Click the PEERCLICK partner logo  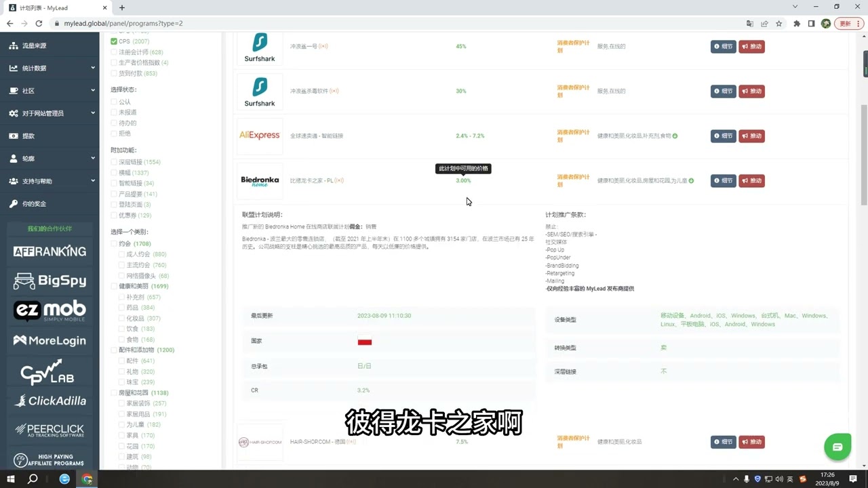(x=50, y=430)
